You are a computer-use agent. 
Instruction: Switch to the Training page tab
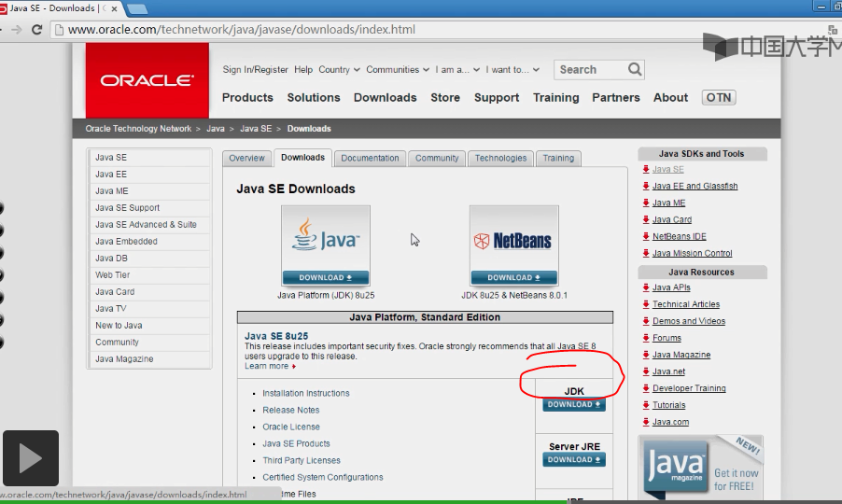coord(558,159)
